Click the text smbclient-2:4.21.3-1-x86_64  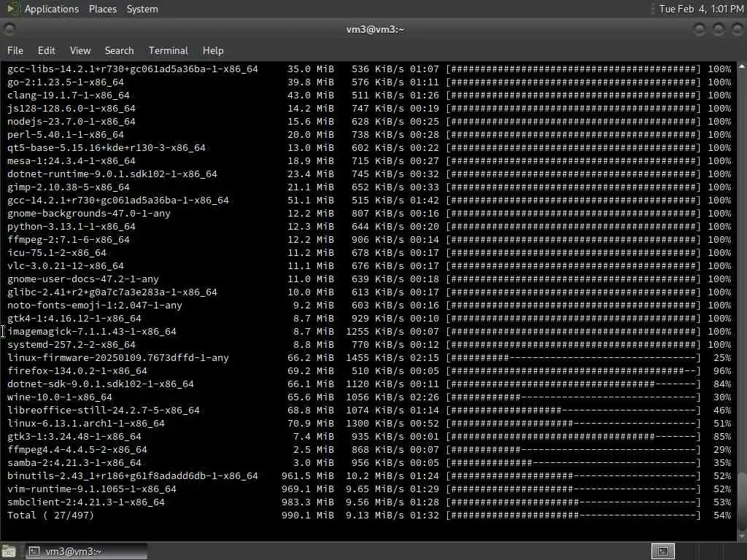coord(86,502)
